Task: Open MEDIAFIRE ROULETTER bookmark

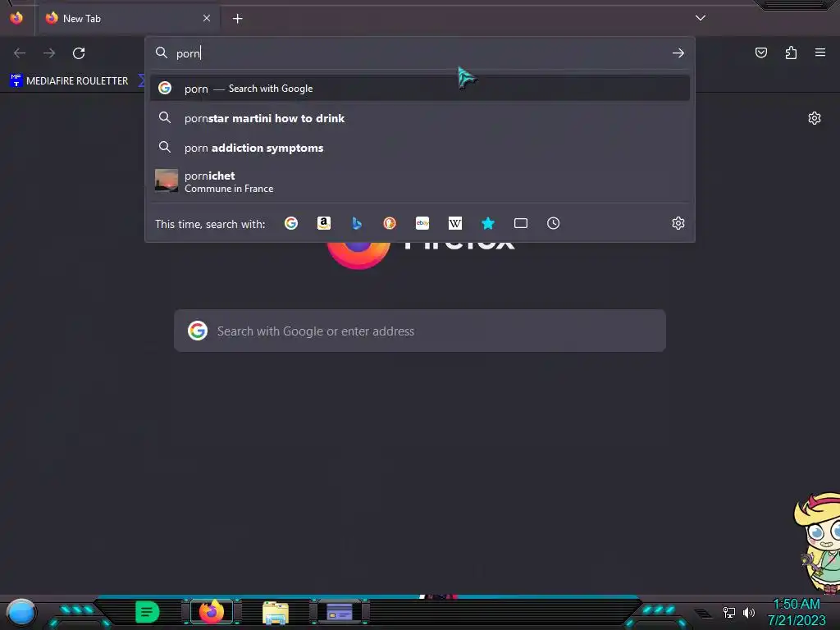Action: (x=69, y=81)
